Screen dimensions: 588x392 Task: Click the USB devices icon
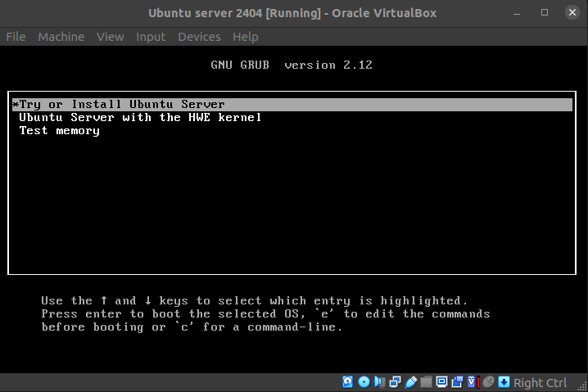tap(410, 382)
